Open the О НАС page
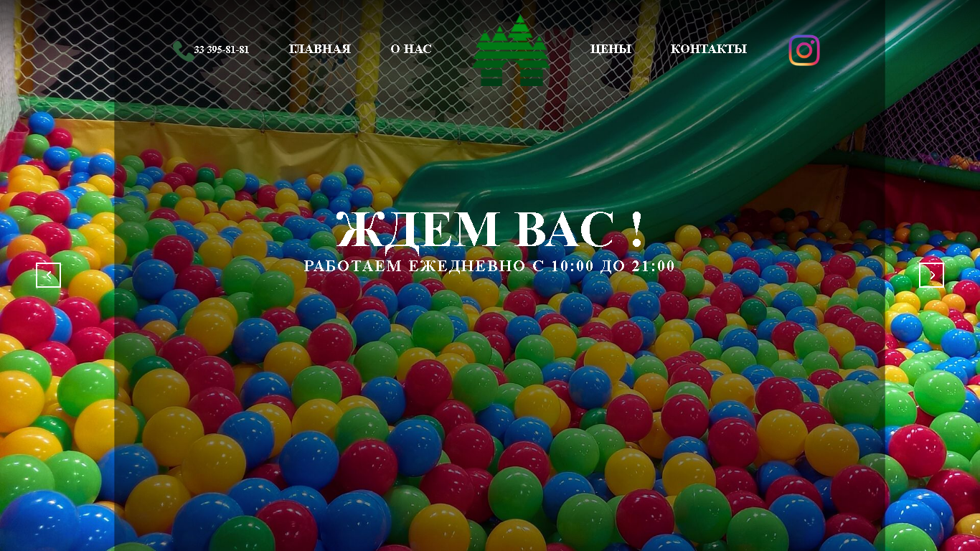980x551 pixels. pyautogui.click(x=411, y=49)
